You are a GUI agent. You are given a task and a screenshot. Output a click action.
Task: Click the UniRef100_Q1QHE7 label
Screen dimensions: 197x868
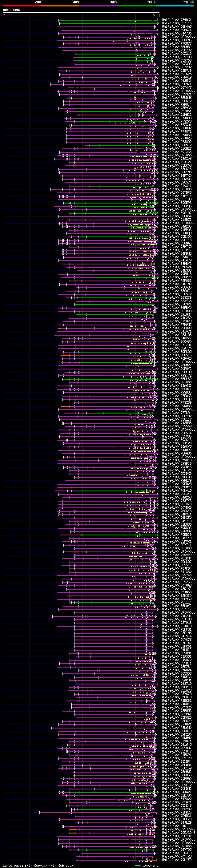point(177,149)
